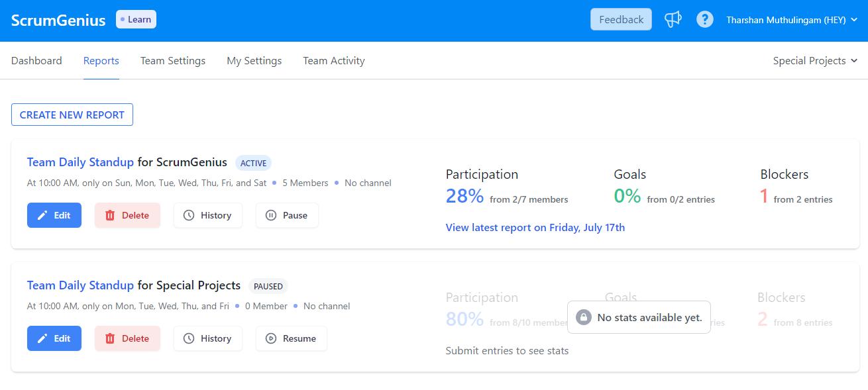Image resolution: width=868 pixels, height=390 pixels.
Task: Open Team Daily Standup link for ScrumGenius
Action: coord(80,162)
